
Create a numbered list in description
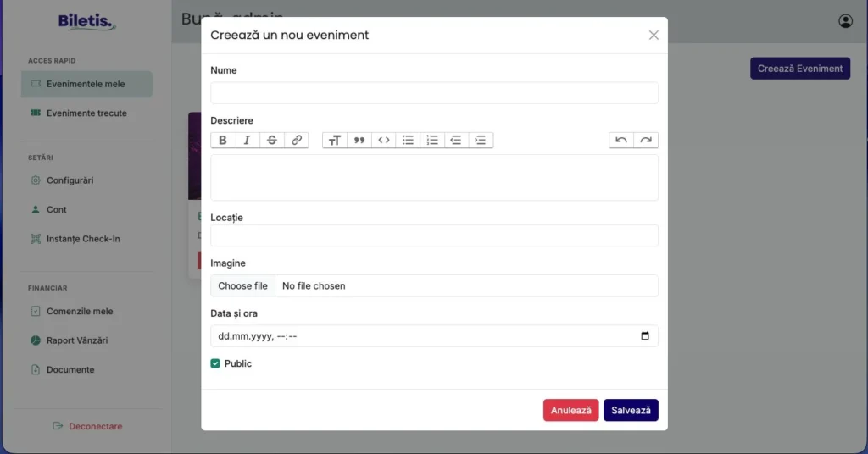[432, 141]
